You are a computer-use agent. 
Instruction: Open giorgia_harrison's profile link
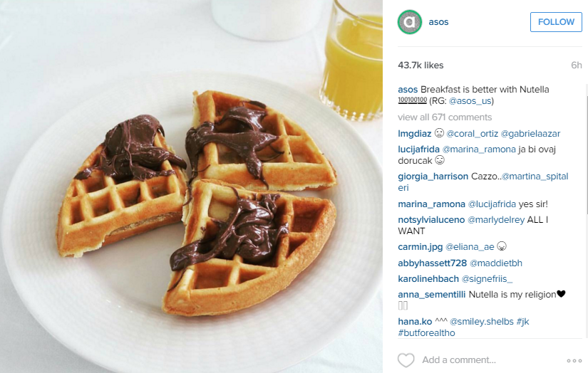tap(433, 177)
